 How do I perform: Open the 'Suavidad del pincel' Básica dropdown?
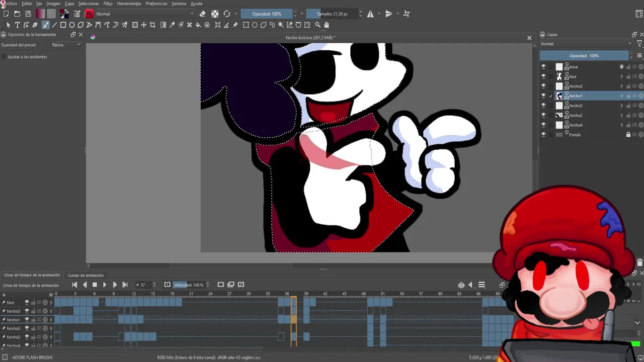(66, 45)
